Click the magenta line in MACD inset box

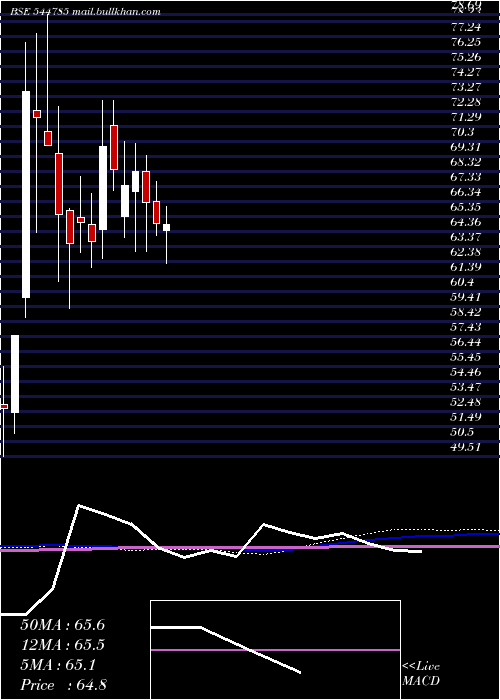(x=275, y=650)
